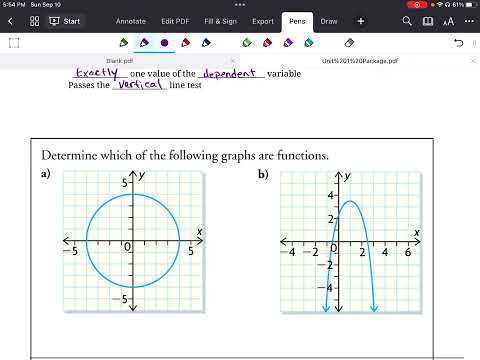The image size is (480, 360).
Task: Select the red pen
Action: pyautogui.click(x=185, y=43)
